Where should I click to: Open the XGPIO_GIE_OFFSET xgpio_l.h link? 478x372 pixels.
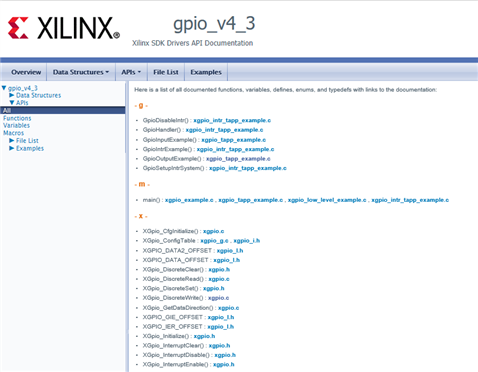221,317
